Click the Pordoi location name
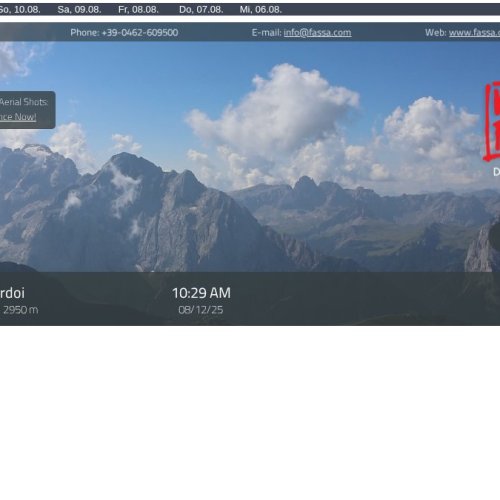Image resolution: width=500 pixels, height=500 pixels. point(12,293)
